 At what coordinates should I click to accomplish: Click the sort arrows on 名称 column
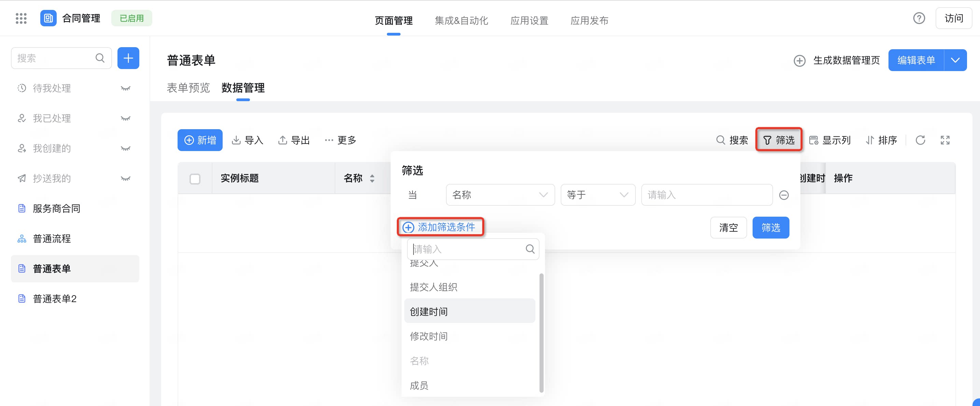point(372,178)
